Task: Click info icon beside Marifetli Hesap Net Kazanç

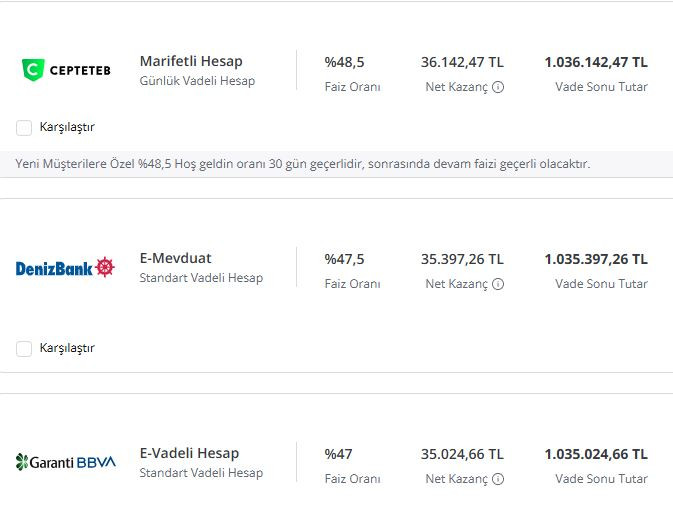Action: pos(498,87)
